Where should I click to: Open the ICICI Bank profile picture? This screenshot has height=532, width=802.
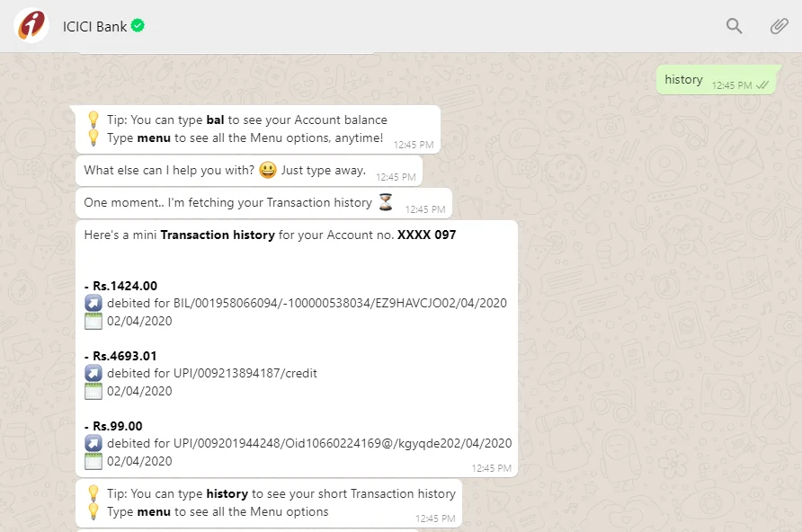pyautogui.click(x=31, y=25)
